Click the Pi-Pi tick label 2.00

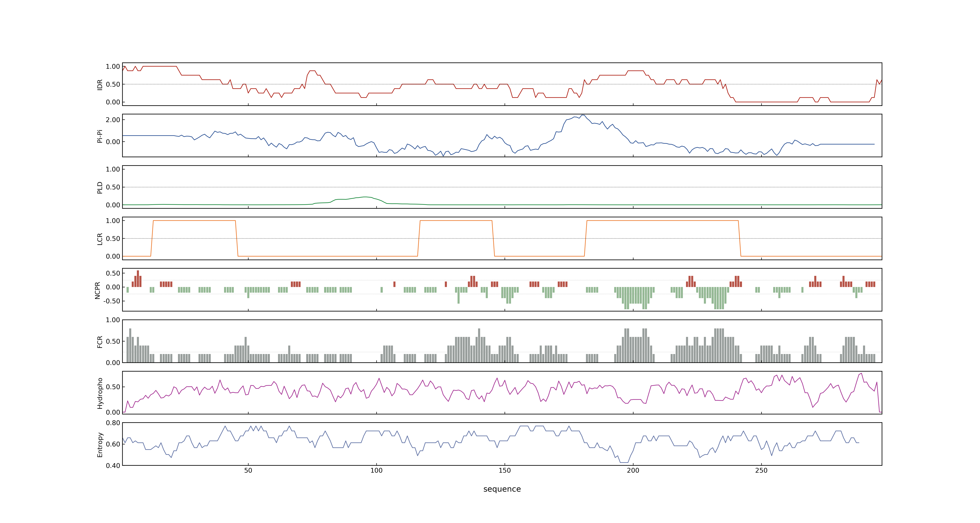[x=113, y=120]
